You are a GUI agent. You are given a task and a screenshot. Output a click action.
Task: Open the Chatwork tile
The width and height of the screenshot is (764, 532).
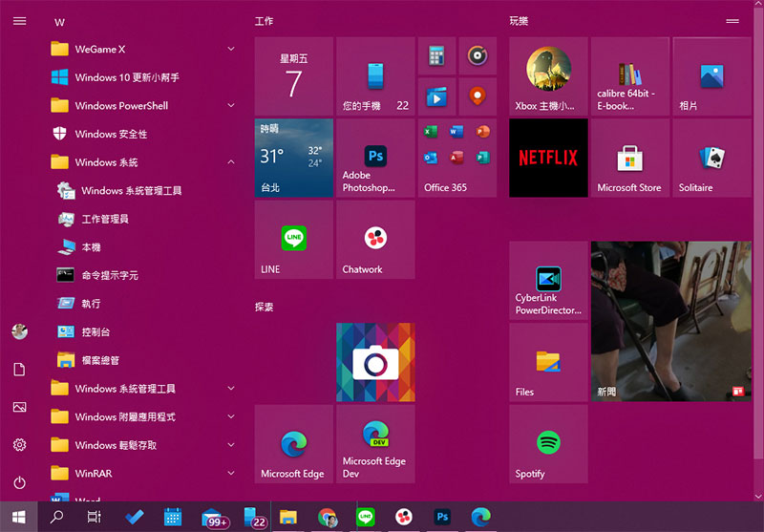click(375, 240)
